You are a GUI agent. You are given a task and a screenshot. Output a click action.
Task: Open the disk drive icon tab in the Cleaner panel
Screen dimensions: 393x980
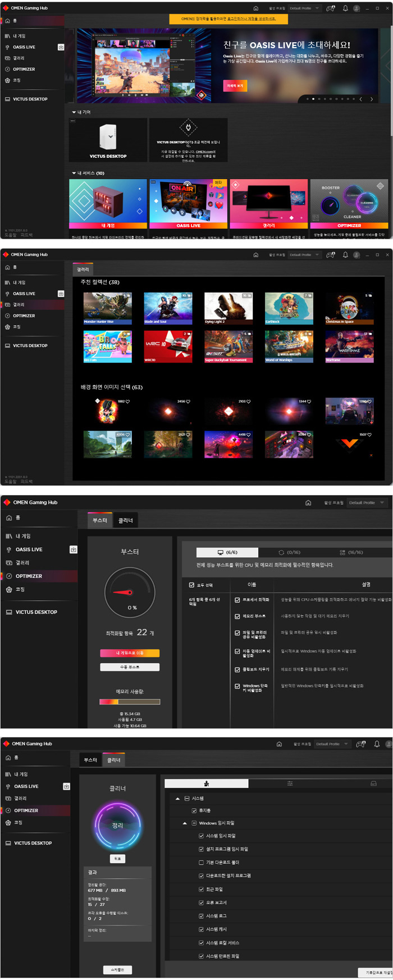pyautogui.click(x=373, y=783)
